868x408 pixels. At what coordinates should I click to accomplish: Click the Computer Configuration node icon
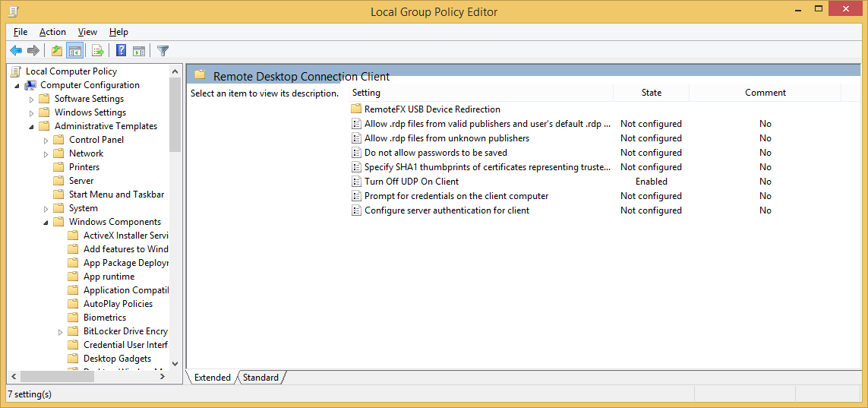31,84
